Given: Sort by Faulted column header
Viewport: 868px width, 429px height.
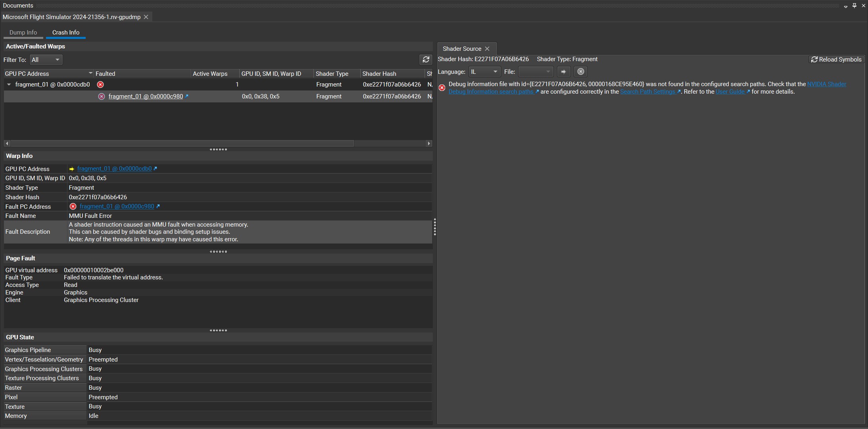Looking at the screenshot, I should (x=142, y=74).
